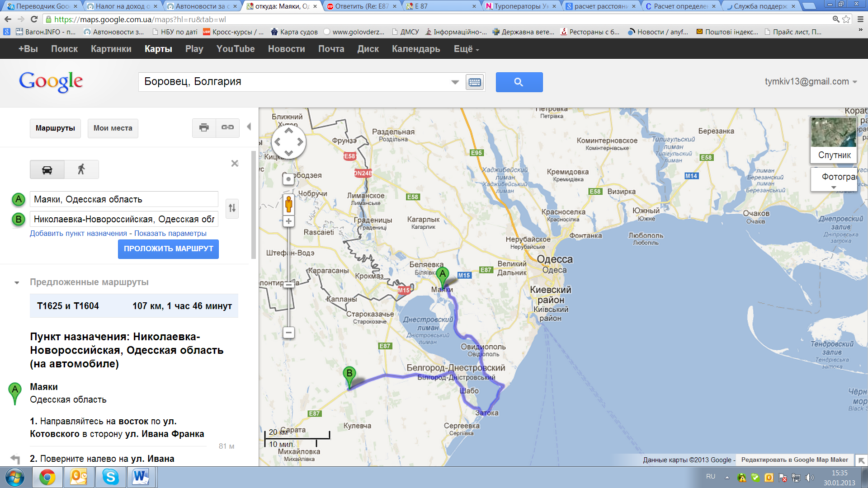868x488 pixels.
Task: Click the Skype icon in the taskbar
Action: point(110,477)
